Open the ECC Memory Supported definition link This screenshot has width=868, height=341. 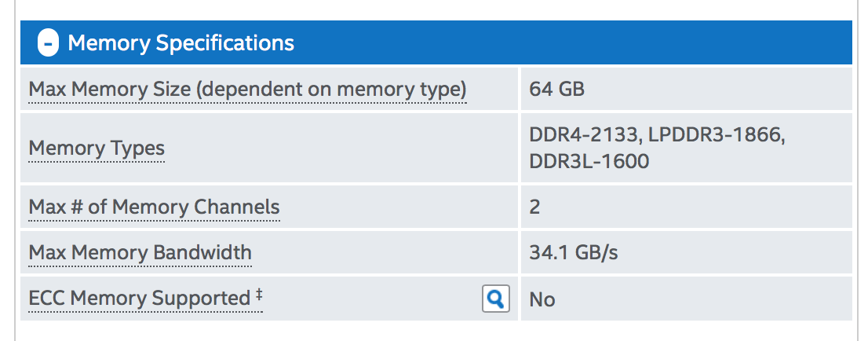[145, 299]
